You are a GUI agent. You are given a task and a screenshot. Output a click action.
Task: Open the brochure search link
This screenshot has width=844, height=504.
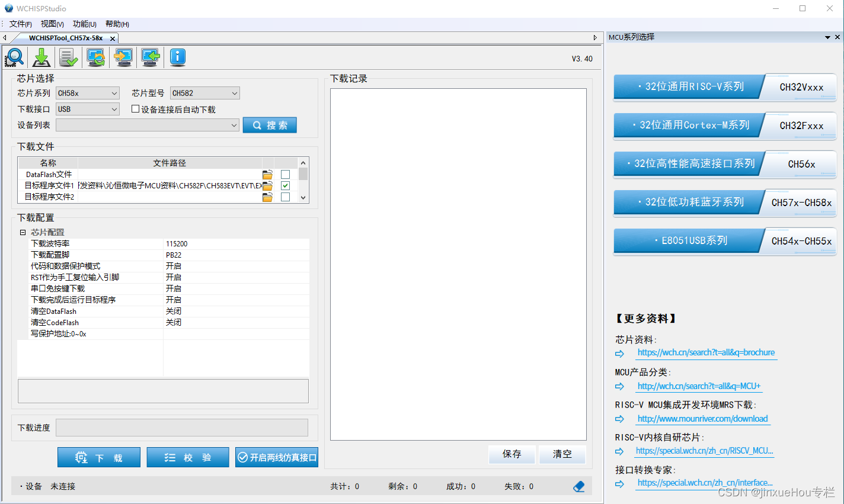(x=706, y=352)
